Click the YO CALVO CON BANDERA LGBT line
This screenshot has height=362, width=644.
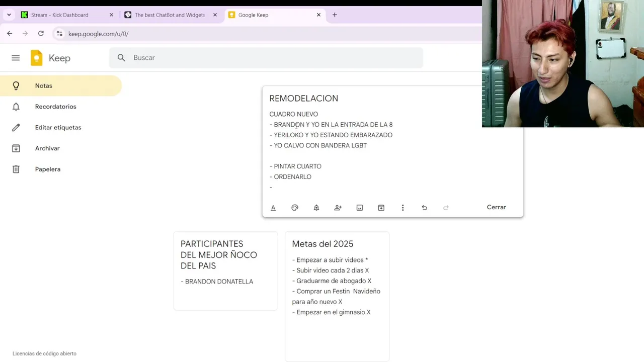[318, 146]
